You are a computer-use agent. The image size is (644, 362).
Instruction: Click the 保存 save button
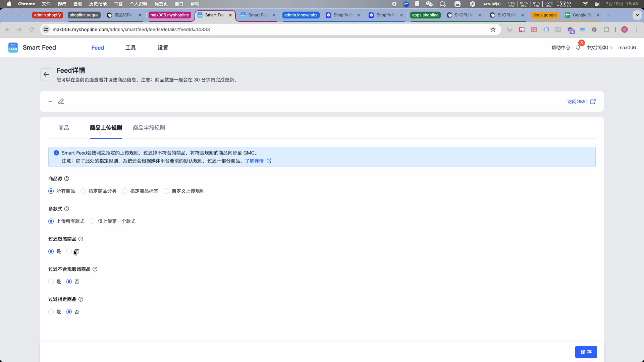point(586,352)
